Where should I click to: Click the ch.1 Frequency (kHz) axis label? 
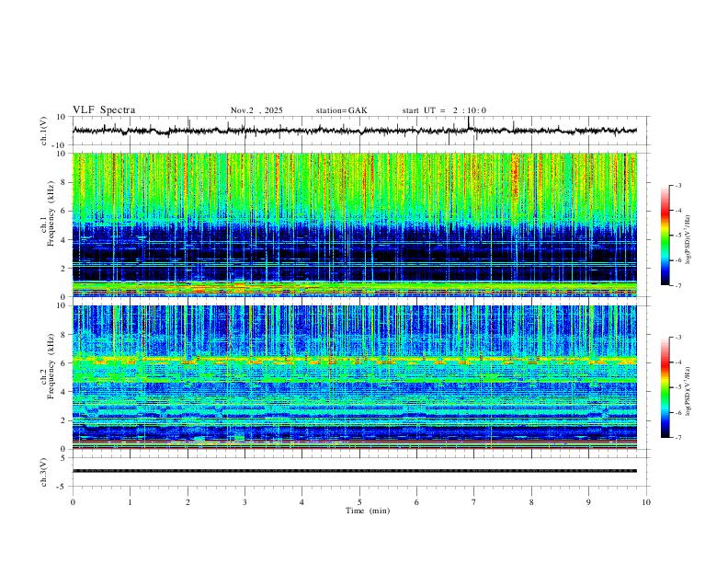47,214
